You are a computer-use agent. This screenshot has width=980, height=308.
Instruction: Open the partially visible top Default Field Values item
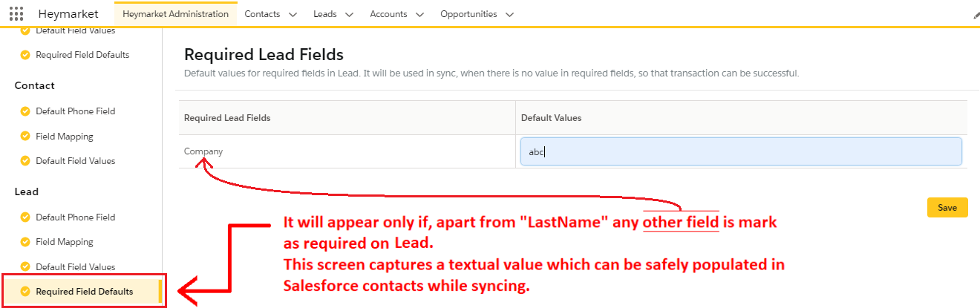click(75, 31)
